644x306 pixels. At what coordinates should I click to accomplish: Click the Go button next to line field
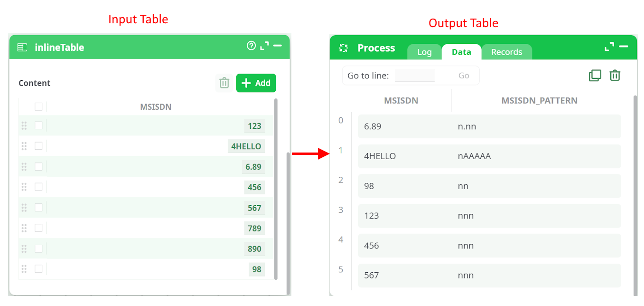click(x=464, y=76)
